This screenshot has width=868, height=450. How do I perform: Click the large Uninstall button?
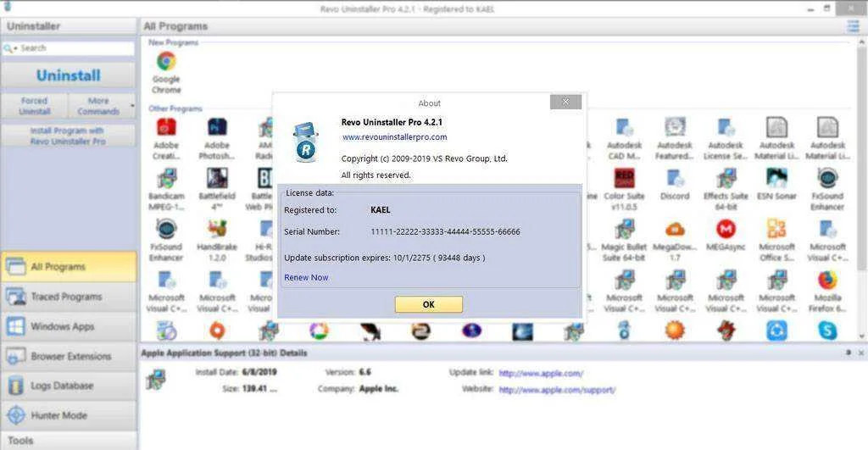(x=68, y=75)
